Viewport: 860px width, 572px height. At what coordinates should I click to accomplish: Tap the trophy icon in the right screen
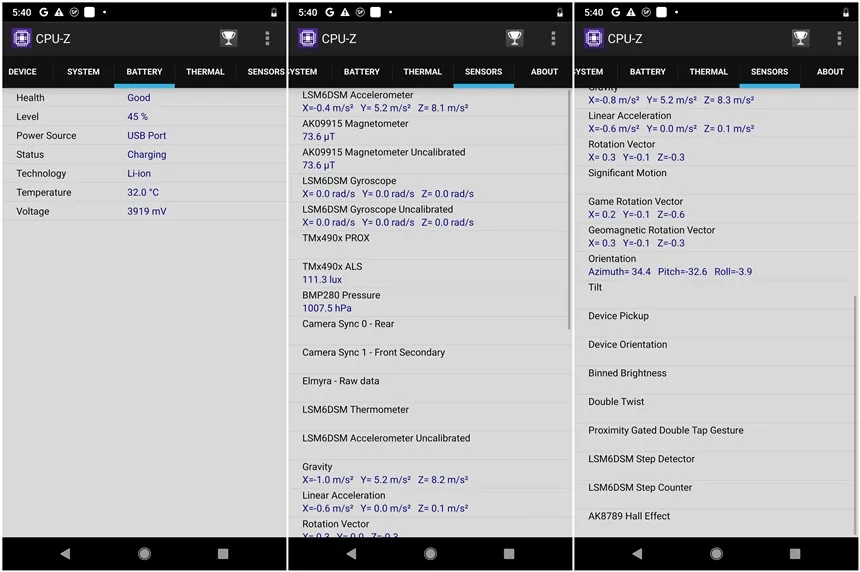tap(800, 38)
